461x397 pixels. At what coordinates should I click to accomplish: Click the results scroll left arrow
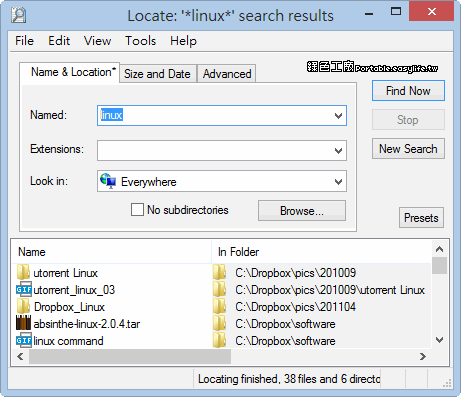[x=20, y=357]
